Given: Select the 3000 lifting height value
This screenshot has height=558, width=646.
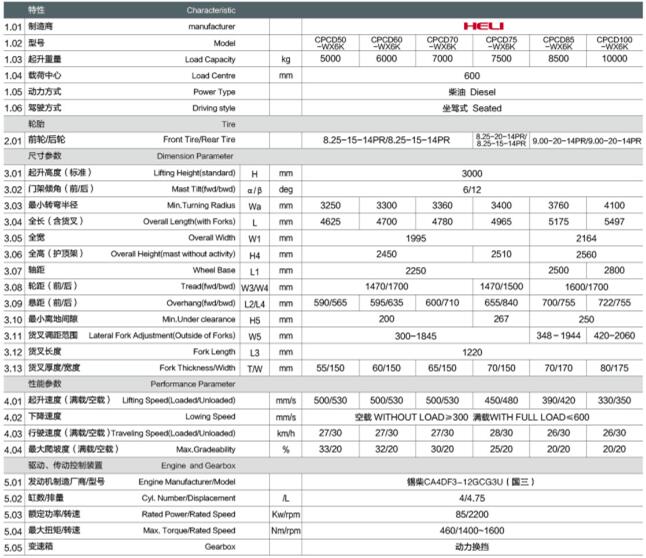Looking at the screenshot, I should 472,173.
